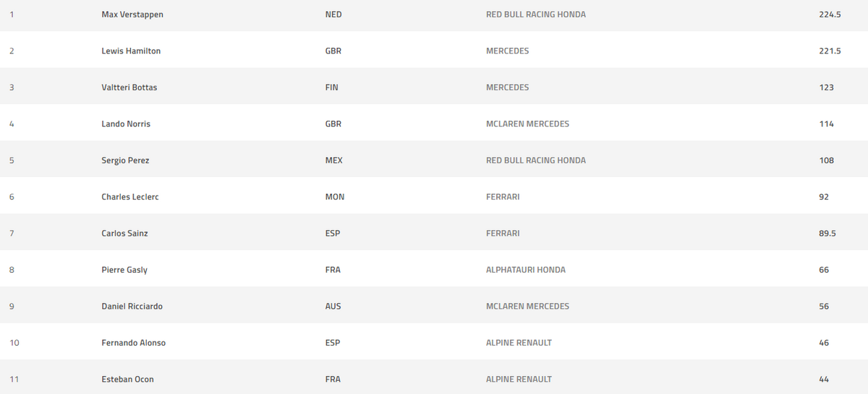Click the 221.5 points value
Screen dimensions: 868x394
(830, 51)
